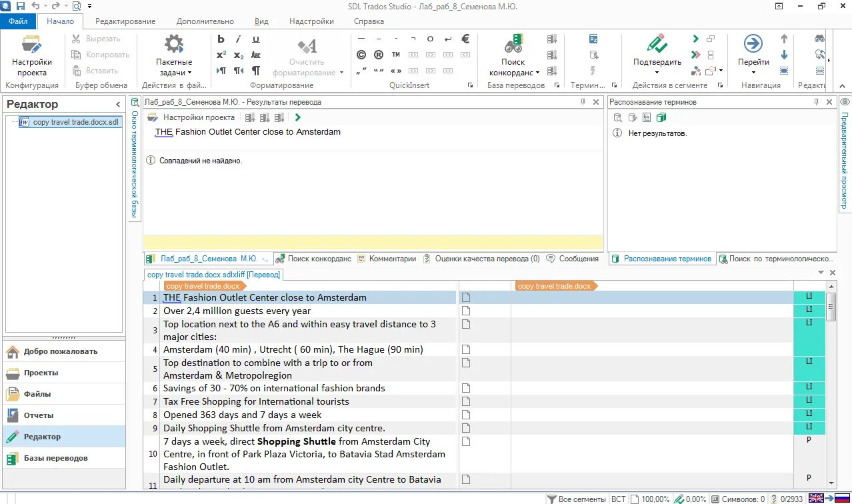This screenshot has height=504, width=852.
Task: Undo last action in quick access toolbar
Action: [35, 6]
